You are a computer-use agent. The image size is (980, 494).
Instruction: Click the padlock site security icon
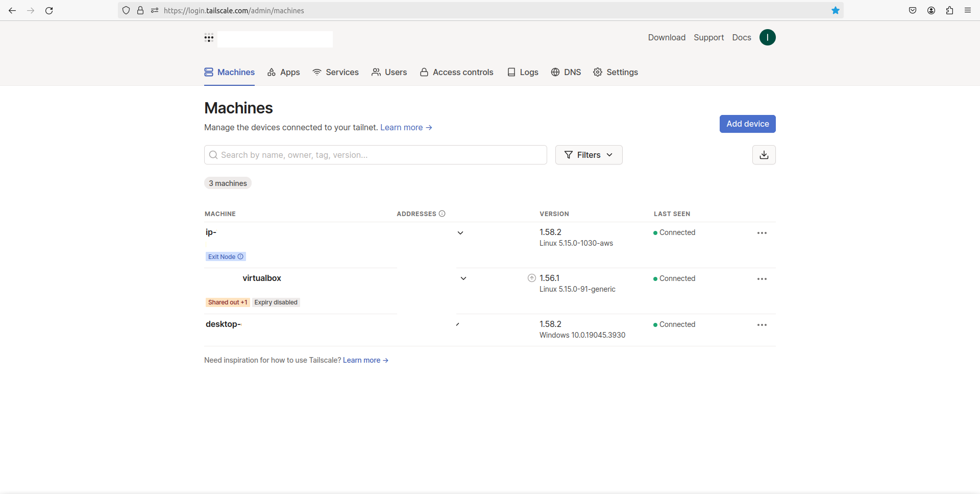tap(140, 10)
